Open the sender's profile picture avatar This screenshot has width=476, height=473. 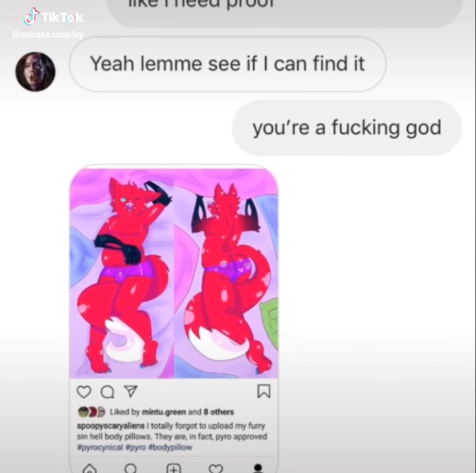(x=35, y=72)
